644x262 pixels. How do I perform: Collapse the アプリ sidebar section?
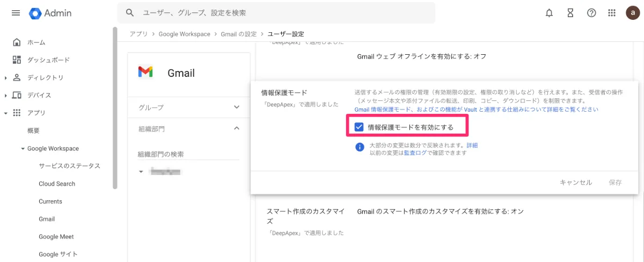5,113
